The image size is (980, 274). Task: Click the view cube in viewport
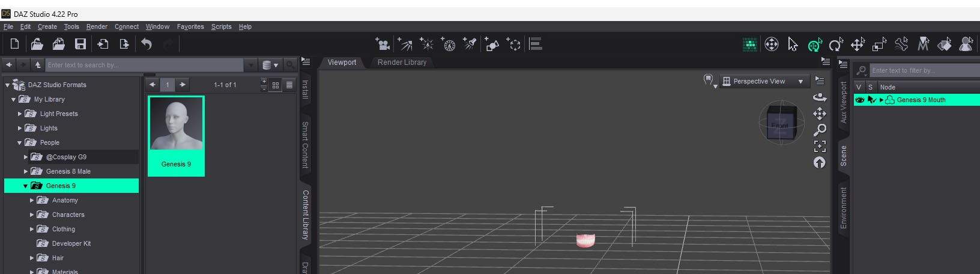pyautogui.click(x=781, y=123)
